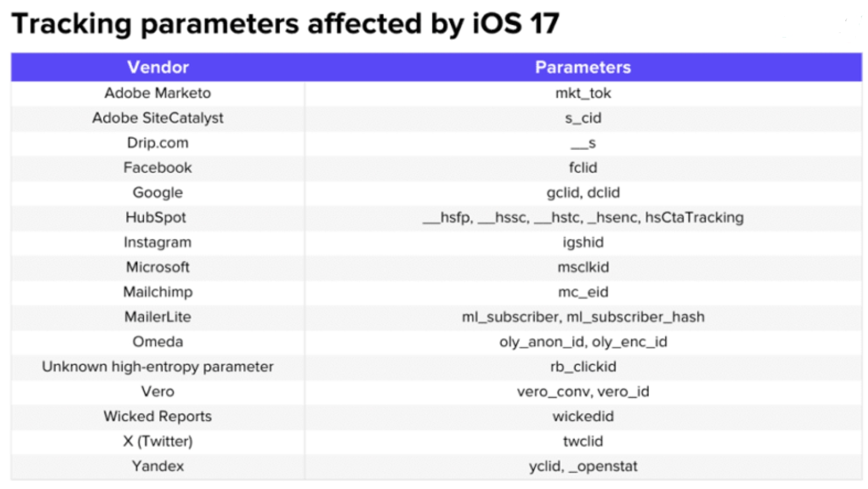Image resolution: width=868 pixels, height=489 pixels.
Task: Click the Unknown high-entropy parameter cell
Action: point(158,366)
